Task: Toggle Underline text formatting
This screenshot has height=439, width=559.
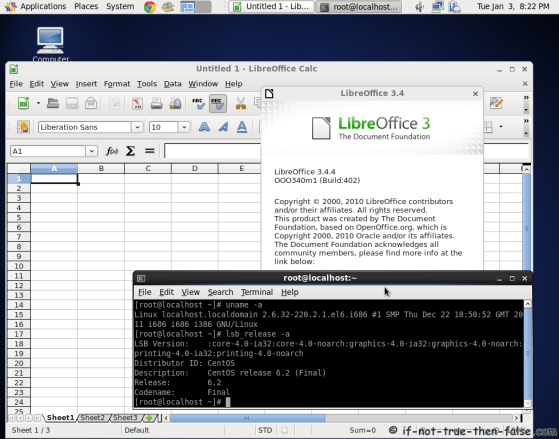Action: tap(242, 127)
